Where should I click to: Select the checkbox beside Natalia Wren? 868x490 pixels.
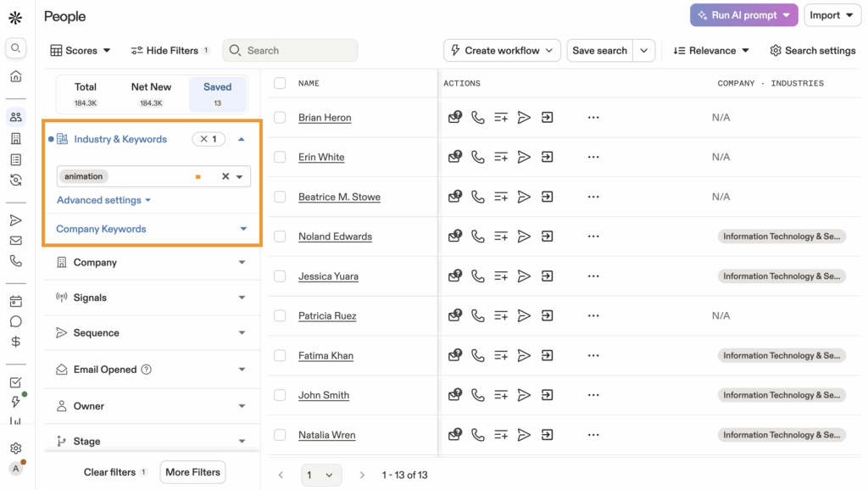pos(280,435)
